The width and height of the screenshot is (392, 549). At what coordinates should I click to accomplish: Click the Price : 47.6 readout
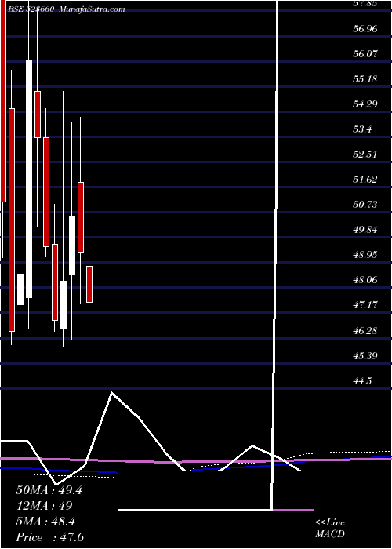[50, 537]
